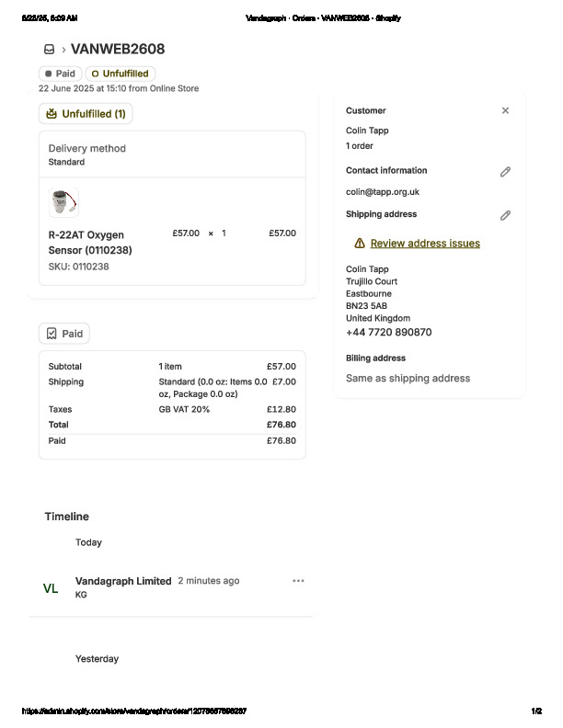The height and width of the screenshot is (728, 563).
Task: Click the 1 order link under customer
Action: pyautogui.click(x=360, y=146)
